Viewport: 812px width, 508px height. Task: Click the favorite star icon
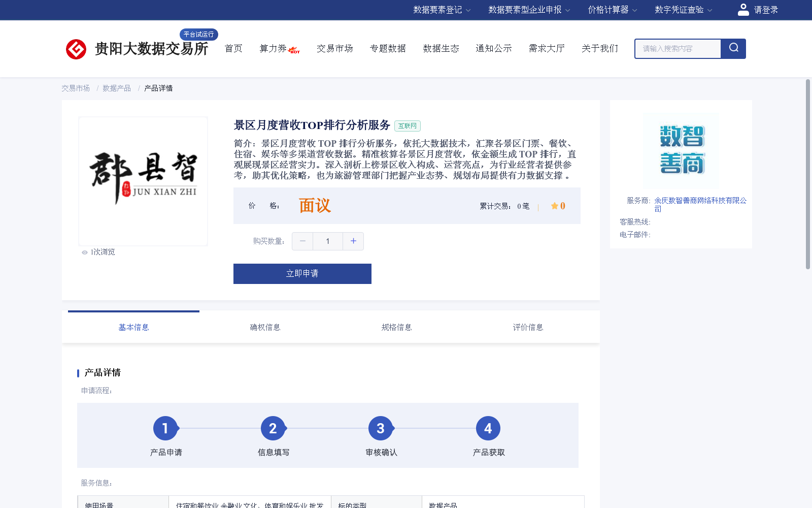click(x=555, y=206)
